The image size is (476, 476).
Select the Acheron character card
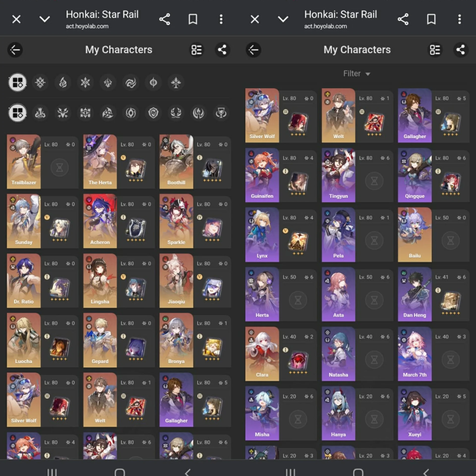coord(119,221)
